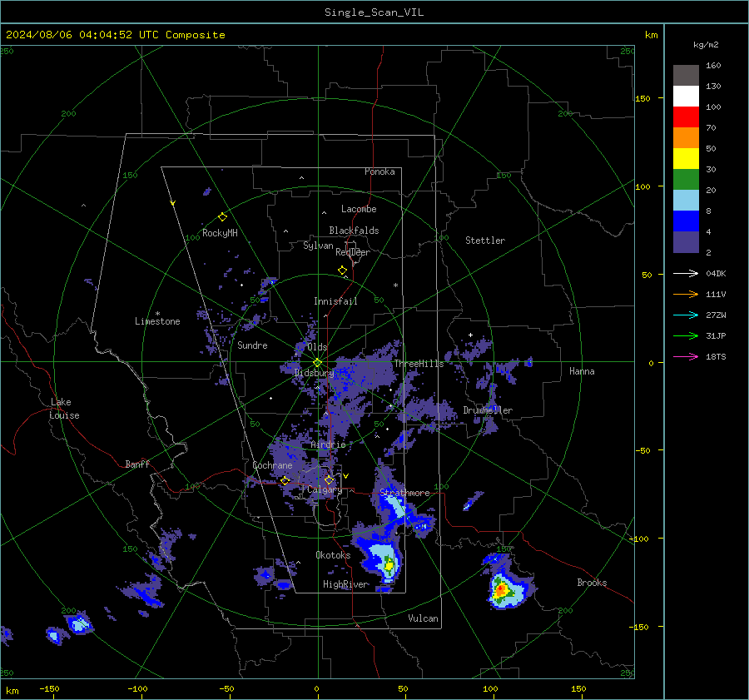Click the Innisfail town label
The image size is (749, 700).
point(335,301)
